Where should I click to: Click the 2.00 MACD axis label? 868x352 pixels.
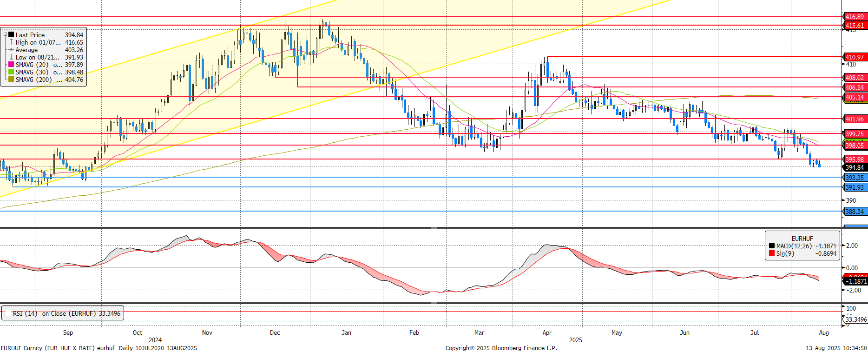[x=852, y=246]
